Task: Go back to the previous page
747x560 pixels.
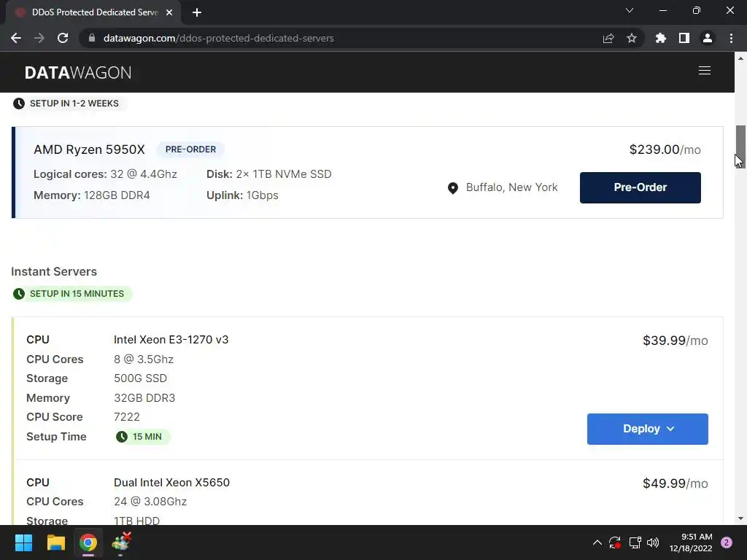Action: tap(16, 38)
